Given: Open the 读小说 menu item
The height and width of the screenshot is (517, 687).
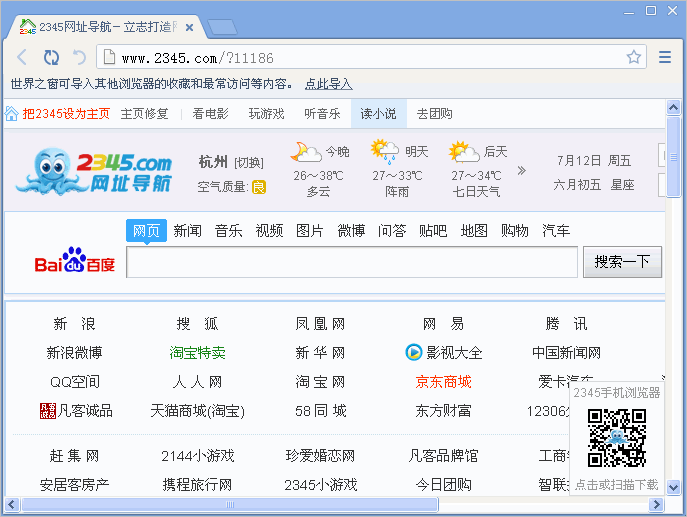Looking at the screenshot, I should 379,113.
